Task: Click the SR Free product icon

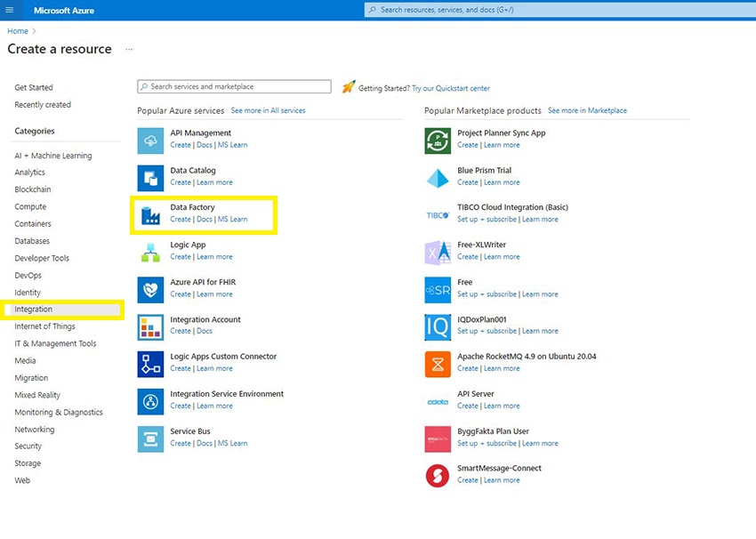Action: click(x=438, y=290)
